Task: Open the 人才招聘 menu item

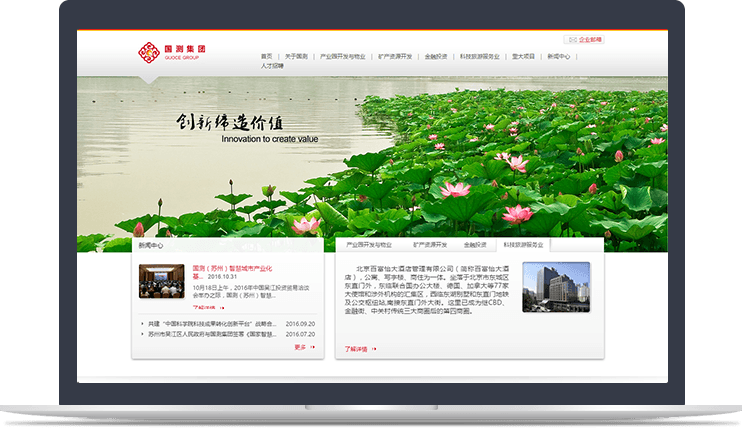Action: 272,66
